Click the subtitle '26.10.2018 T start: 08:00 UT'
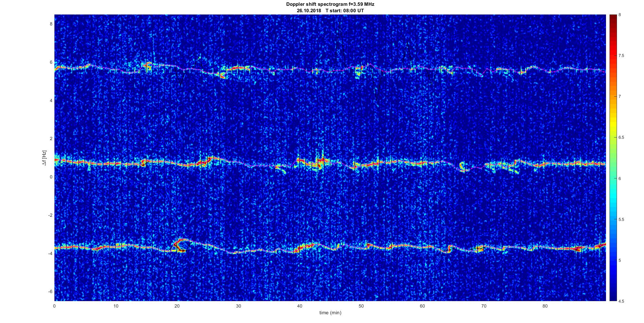 330,10
